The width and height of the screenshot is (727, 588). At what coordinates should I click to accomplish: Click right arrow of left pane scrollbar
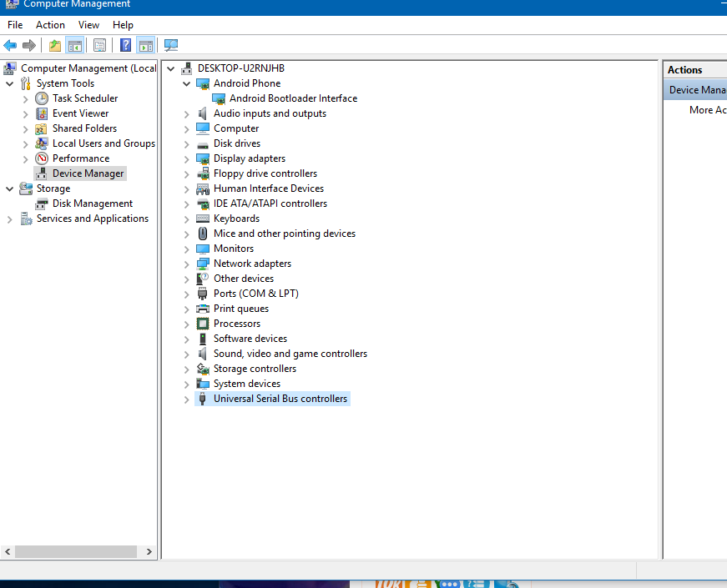coord(149,551)
